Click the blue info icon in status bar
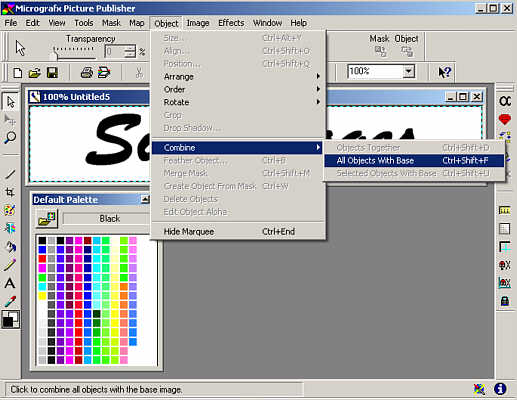The image size is (517, 400). click(x=500, y=389)
